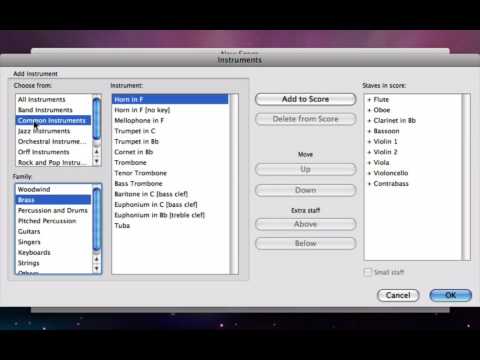Click the Instrument list scrollbar track
480x360 pixels.
(x=234, y=184)
